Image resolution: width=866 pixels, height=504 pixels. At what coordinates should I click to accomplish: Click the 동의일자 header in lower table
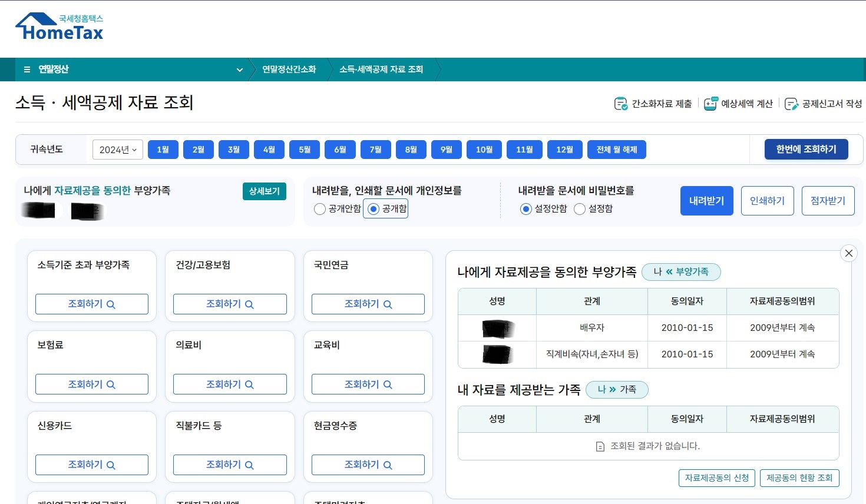pos(687,419)
